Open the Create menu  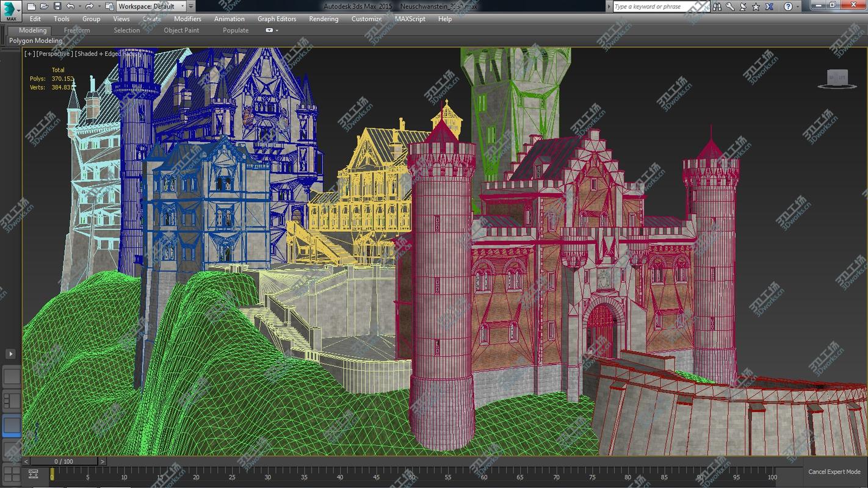152,19
